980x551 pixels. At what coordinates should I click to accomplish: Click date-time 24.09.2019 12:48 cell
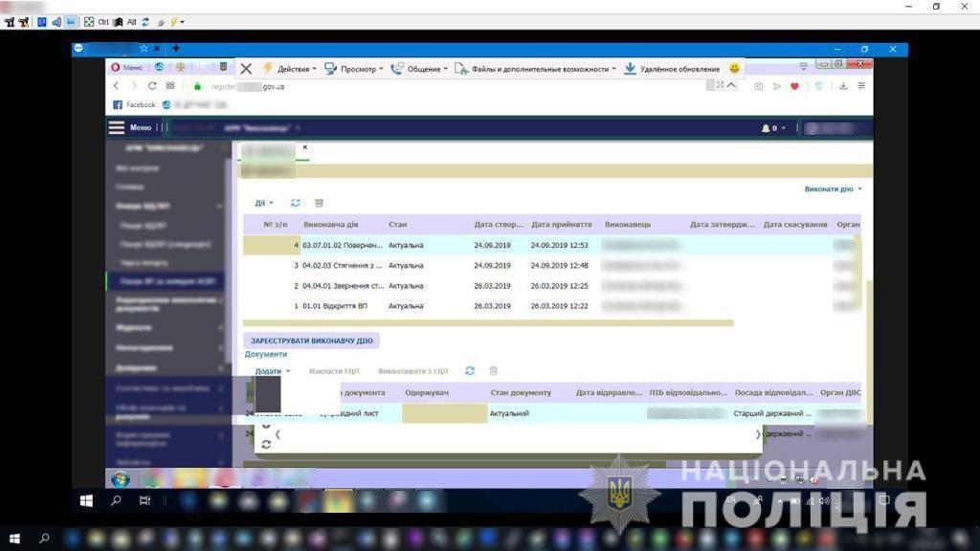(x=559, y=266)
